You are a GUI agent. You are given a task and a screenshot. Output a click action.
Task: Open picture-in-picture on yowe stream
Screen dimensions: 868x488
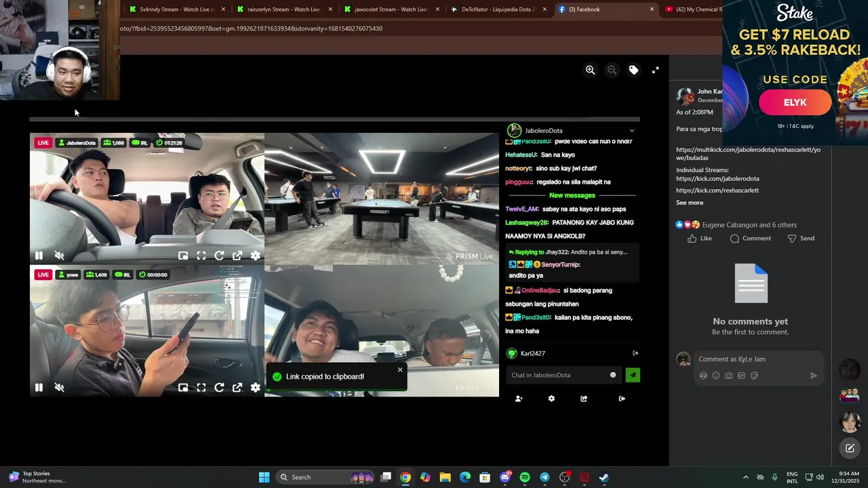[183, 388]
